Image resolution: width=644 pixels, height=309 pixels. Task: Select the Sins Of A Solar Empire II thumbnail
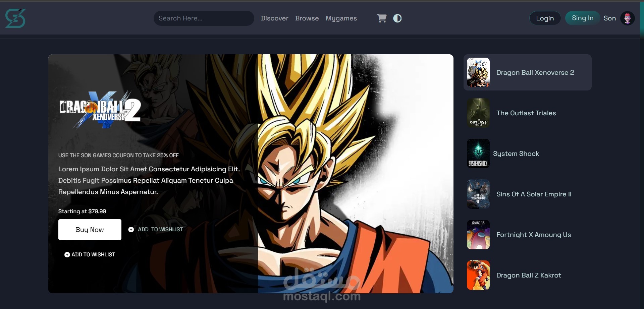[x=478, y=194]
